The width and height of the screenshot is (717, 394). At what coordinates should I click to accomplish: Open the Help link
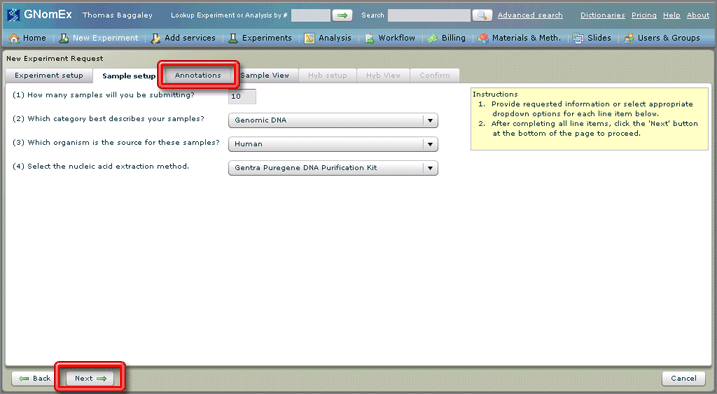[x=671, y=15]
